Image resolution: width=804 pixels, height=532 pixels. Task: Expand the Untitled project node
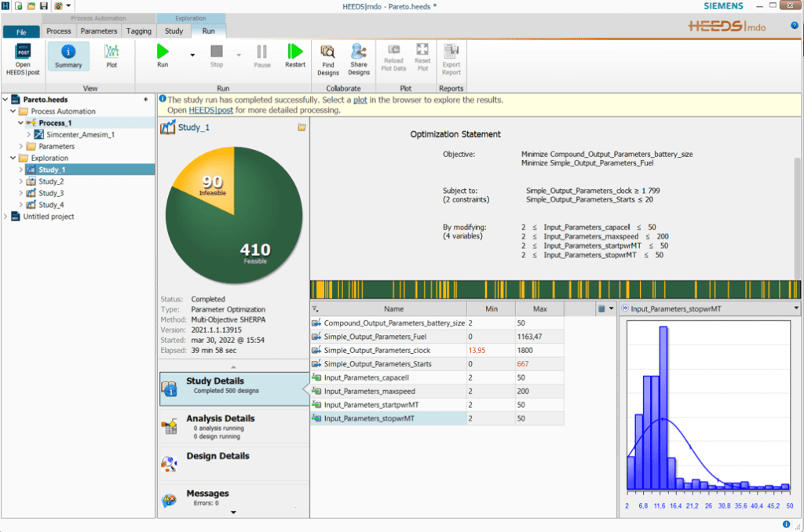point(5,216)
